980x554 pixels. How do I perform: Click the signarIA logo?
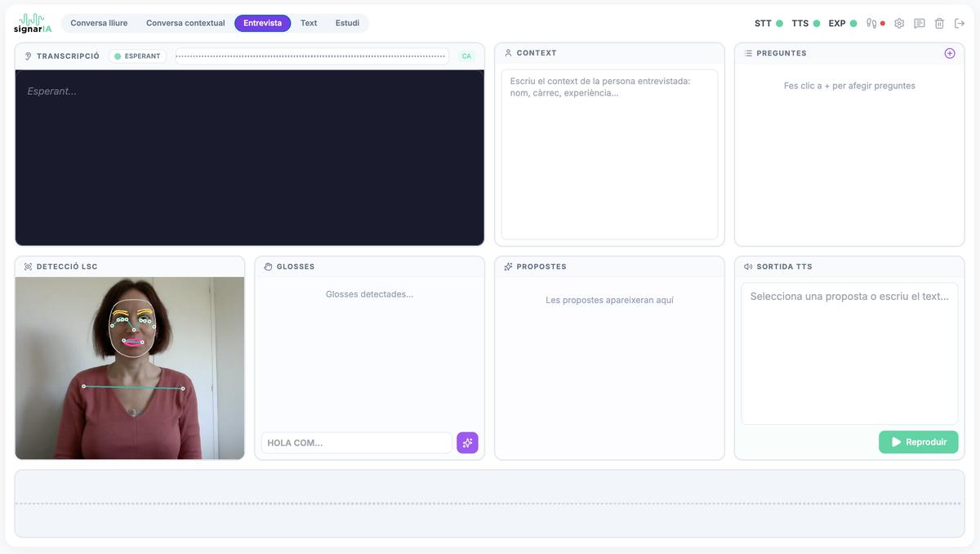[33, 23]
